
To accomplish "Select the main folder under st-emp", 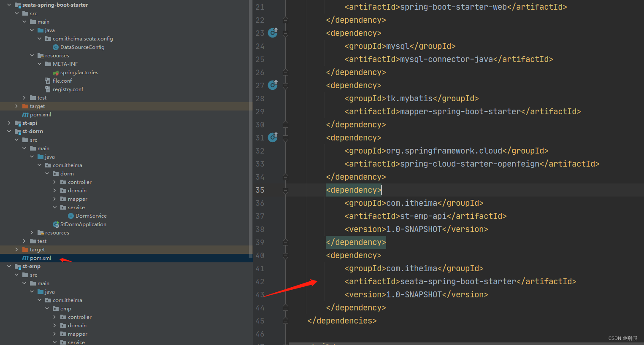I will (x=40, y=283).
